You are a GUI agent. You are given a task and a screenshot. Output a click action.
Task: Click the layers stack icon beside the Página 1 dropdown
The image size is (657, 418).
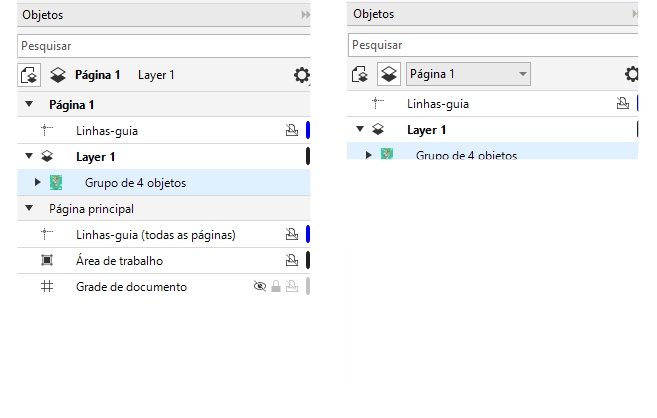[x=388, y=74]
